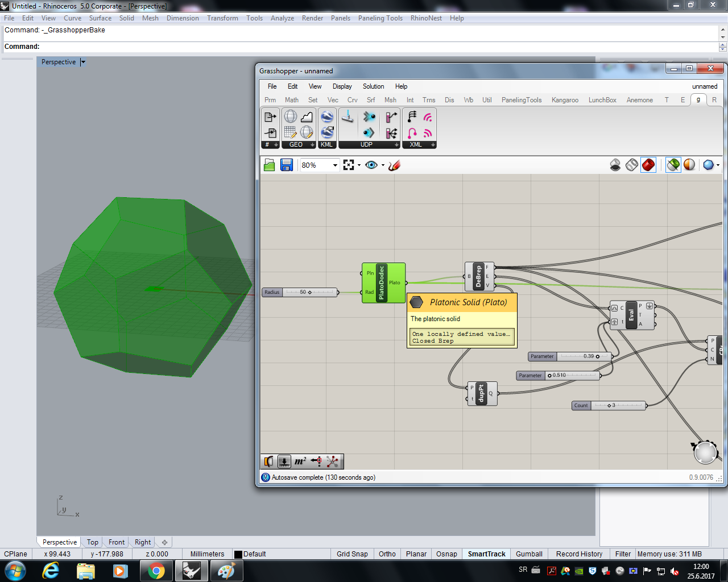Click the DeBrep component
The image size is (728, 582).
478,276
